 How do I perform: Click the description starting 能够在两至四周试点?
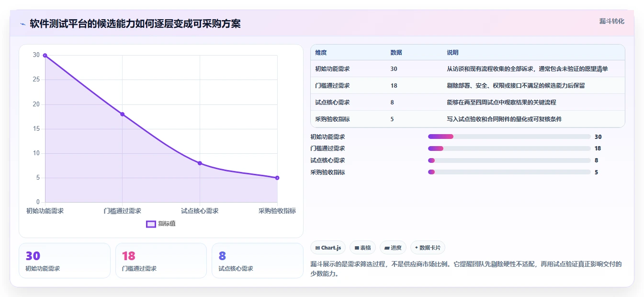click(x=501, y=103)
